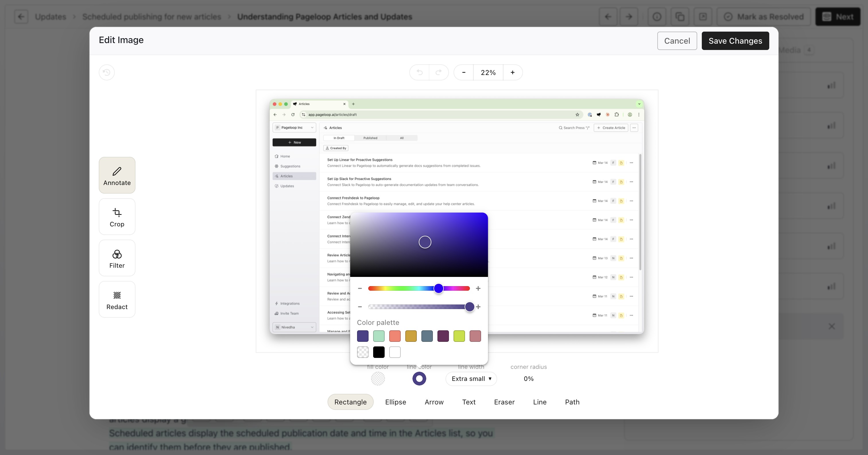868x455 pixels.
Task: Pick the dark plum palette swatch
Action: [443, 336]
